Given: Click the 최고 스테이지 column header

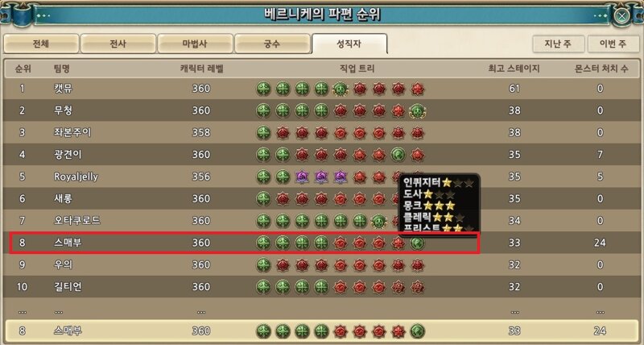Looking at the screenshot, I should click(514, 69).
